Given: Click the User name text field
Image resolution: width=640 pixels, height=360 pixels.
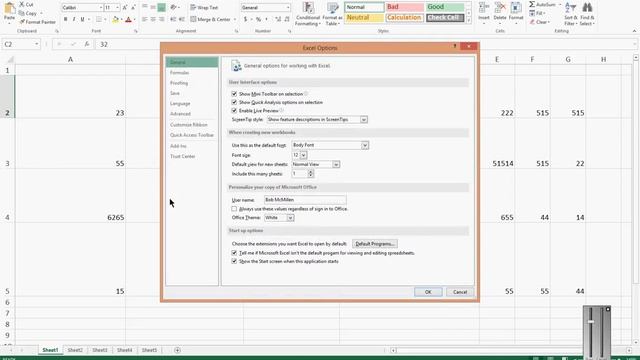Looking at the screenshot, I should 305,200.
